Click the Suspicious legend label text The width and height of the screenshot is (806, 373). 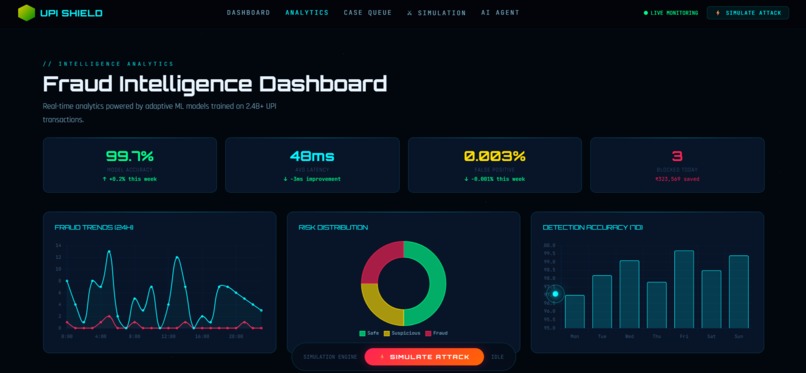(406, 333)
